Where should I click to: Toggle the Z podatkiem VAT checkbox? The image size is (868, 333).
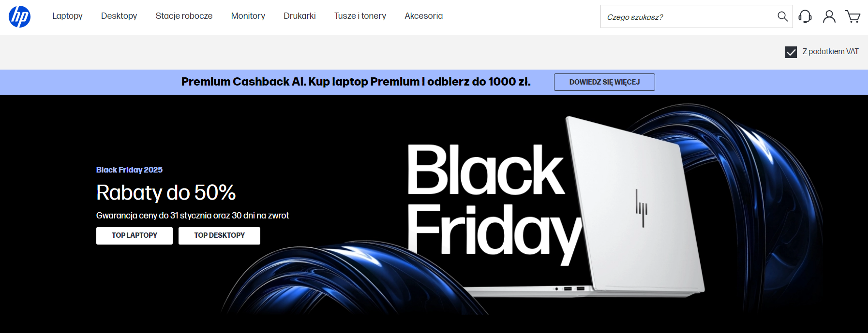pos(791,52)
